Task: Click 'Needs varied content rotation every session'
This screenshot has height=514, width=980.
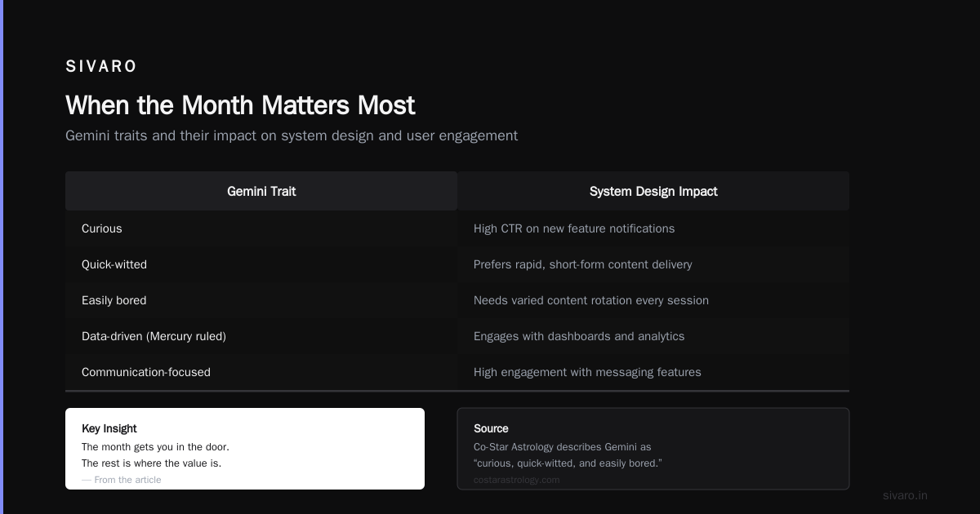Action: (x=653, y=300)
